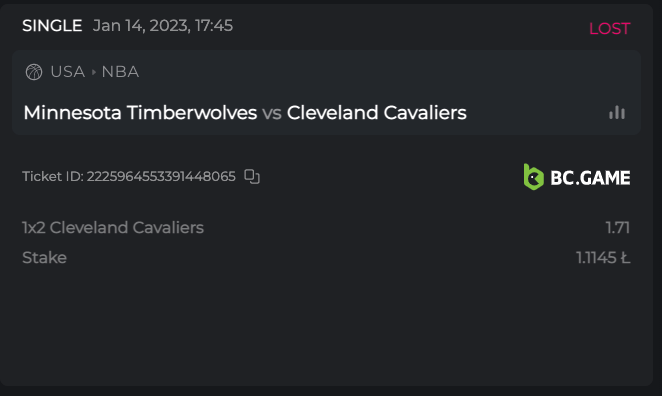Viewport: 662px width, 396px height.
Task: Click the bet date Jan 14, 2023, 17:45
Action: pyautogui.click(x=163, y=26)
